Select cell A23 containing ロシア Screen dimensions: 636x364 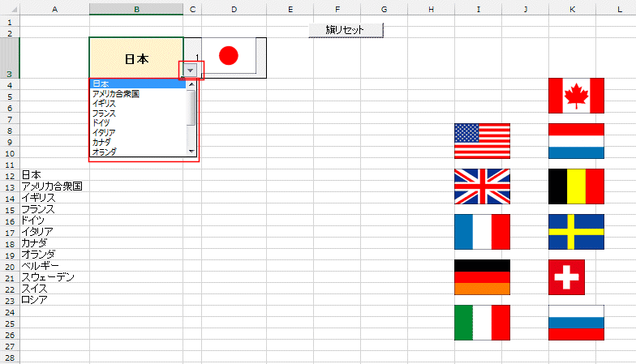click(x=55, y=300)
